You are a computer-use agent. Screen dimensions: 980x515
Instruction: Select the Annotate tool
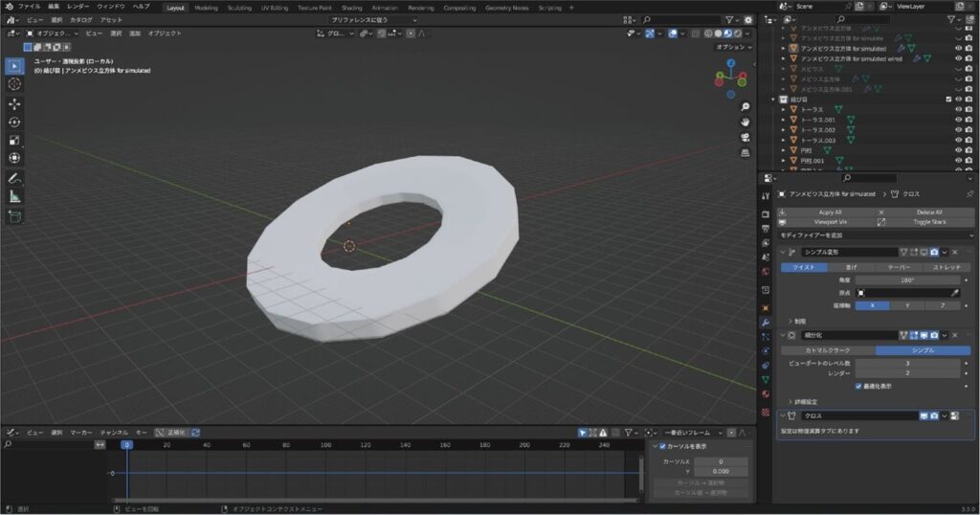click(14, 179)
